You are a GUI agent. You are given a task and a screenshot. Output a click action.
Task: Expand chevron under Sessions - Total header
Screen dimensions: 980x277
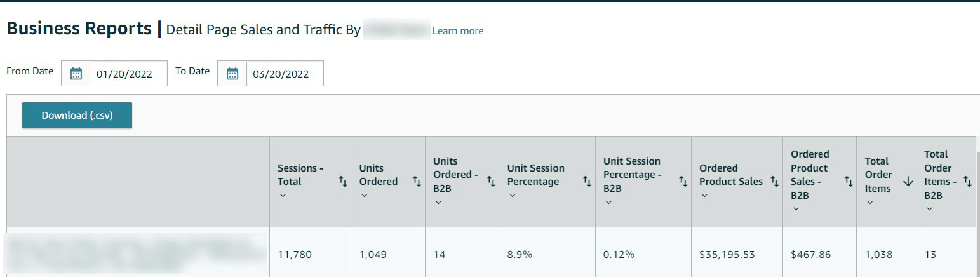[283, 196]
